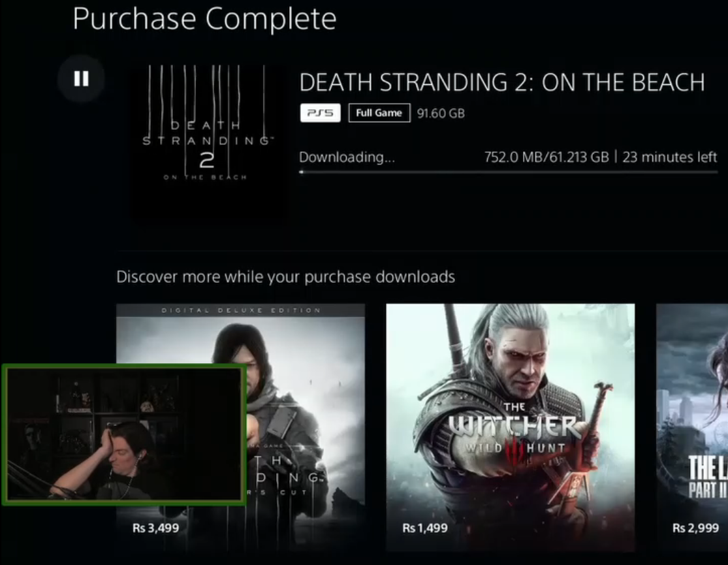This screenshot has height=565, width=728.
Task: Click the Discover more while your purchase downloads heading
Action: (x=285, y=277)
